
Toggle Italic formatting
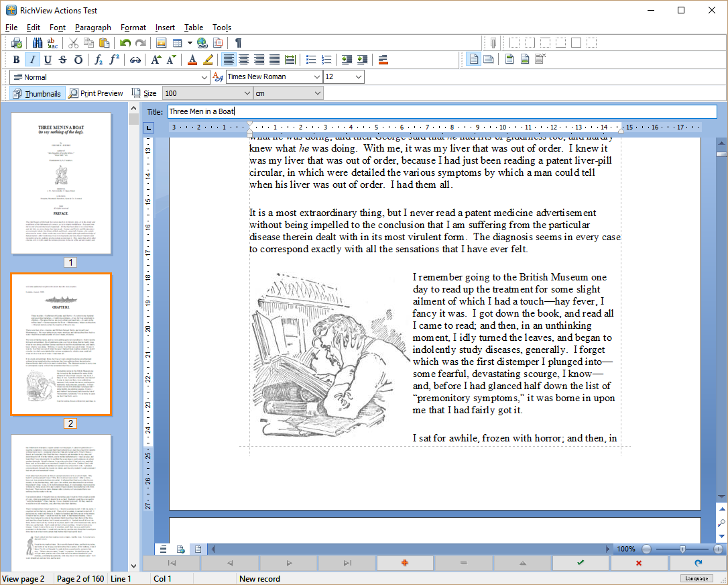click(32, 60)
